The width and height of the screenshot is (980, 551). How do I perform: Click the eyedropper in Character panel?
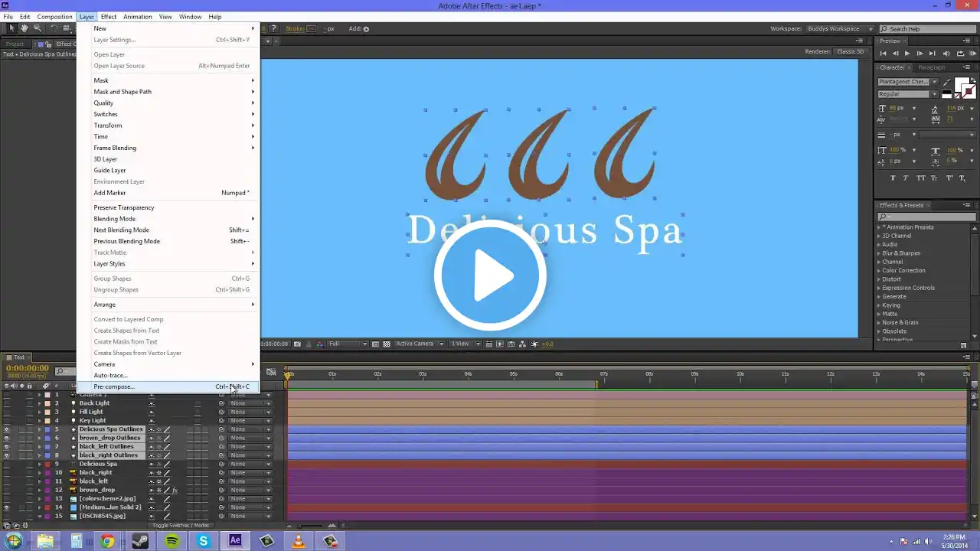click(x=948, y=82)
